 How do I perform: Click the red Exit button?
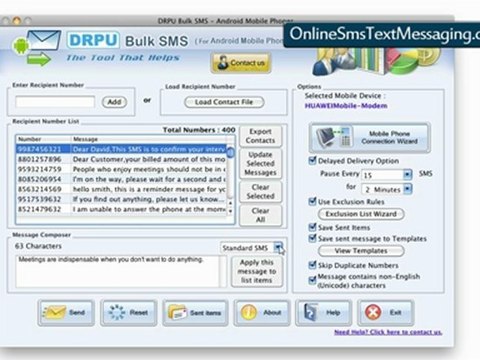pos(386,313)
